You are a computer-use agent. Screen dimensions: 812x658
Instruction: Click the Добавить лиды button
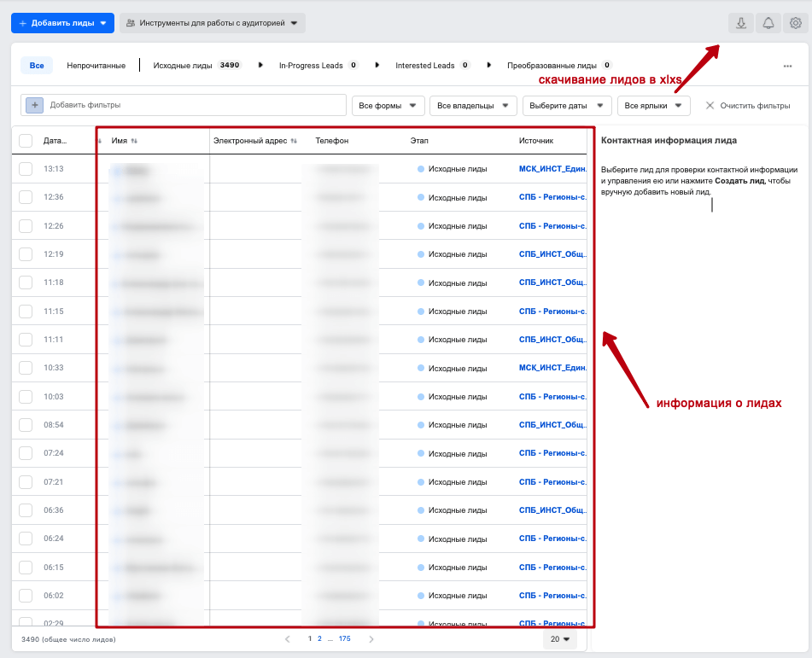62,23
